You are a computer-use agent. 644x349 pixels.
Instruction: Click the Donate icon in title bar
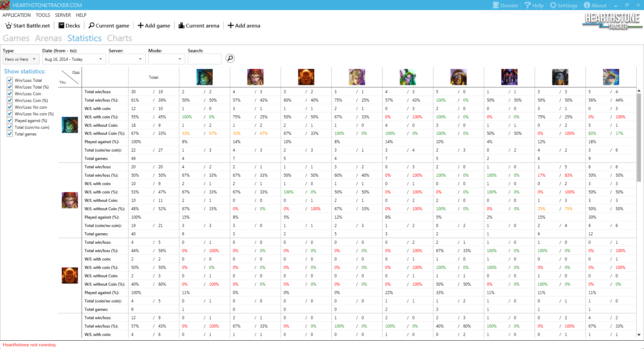click(496, 5)
